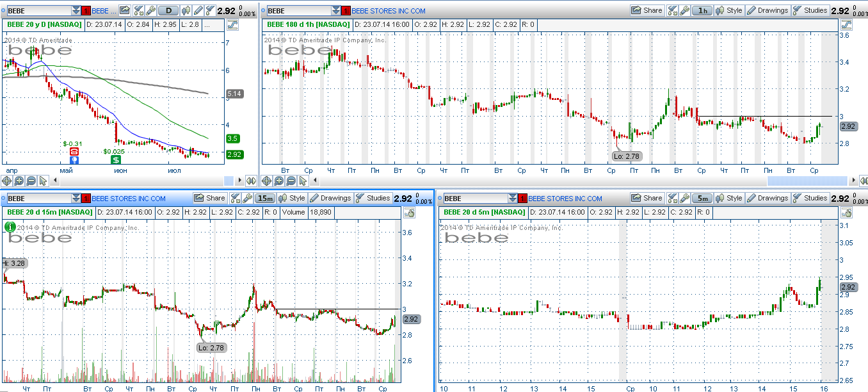Click red symbol-link '1' icon in 5m chart
The height and width of the screenshot is (392, 868).
(x=522, y=198)
